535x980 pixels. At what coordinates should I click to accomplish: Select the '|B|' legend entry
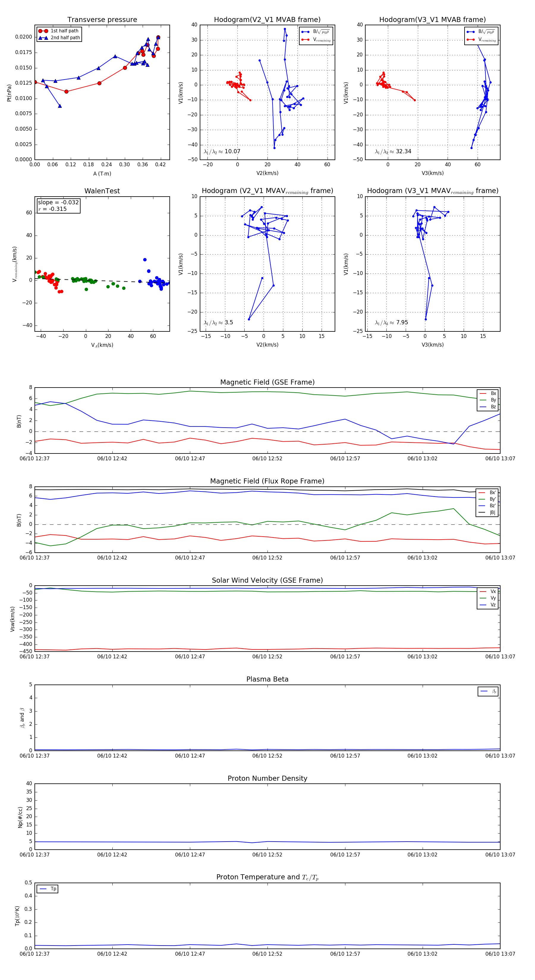[x=487, y=513]
